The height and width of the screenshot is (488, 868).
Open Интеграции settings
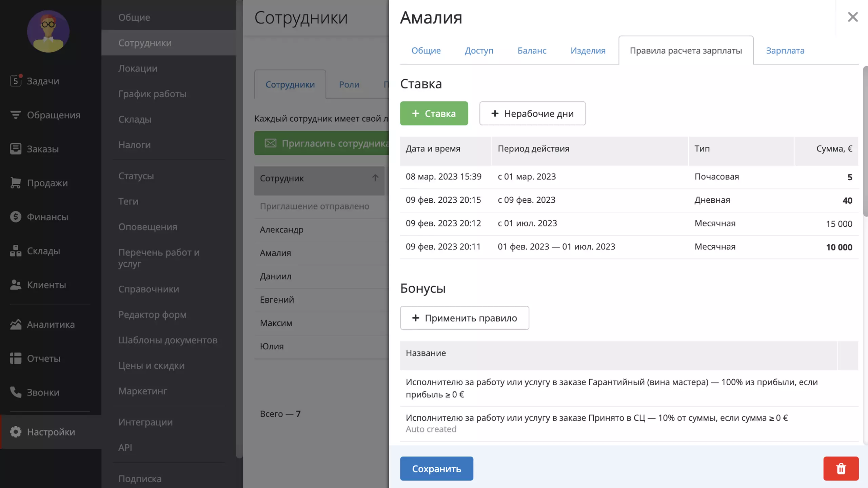point(169,422)
